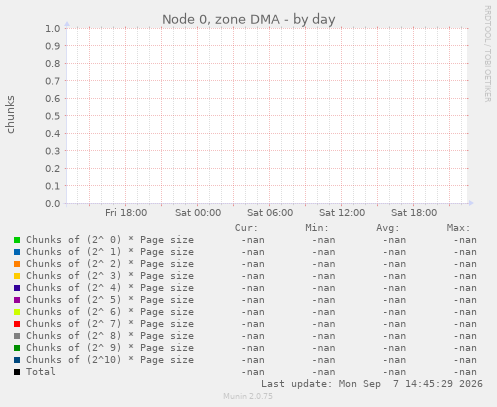
Task: Select legend text 'Chunks of (2^ 3) × Page size'
Action: pos(110,276)
